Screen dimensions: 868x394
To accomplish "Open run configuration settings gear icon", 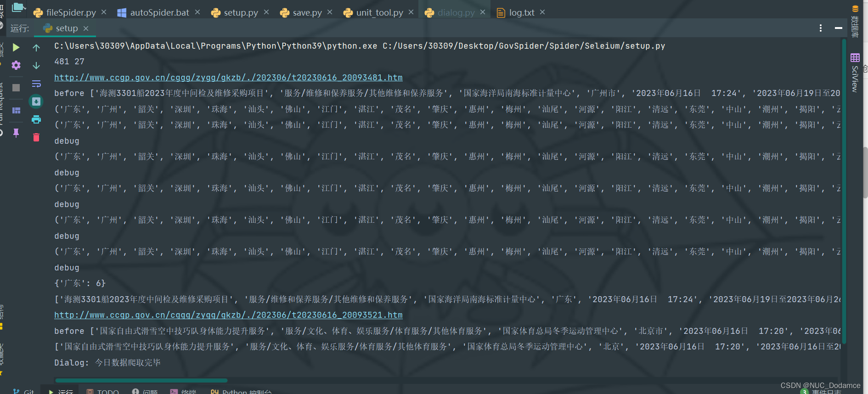I will tap(16, 65).
